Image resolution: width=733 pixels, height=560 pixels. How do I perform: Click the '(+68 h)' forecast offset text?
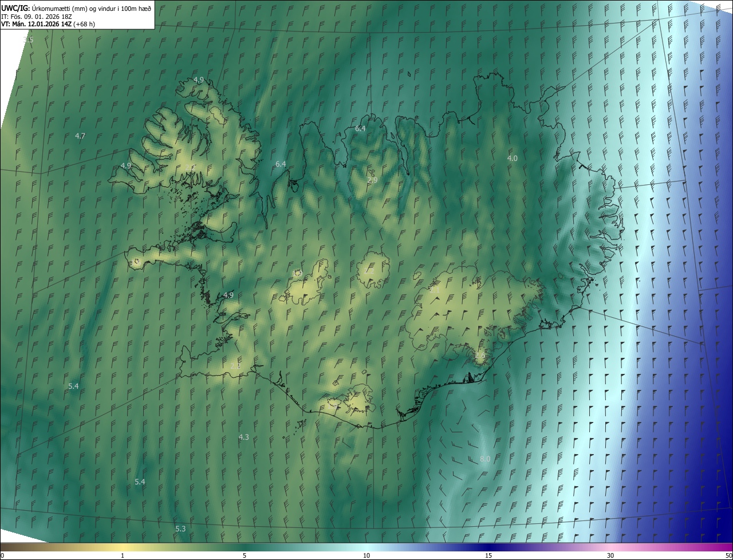pyautogui.click(x=84, y=24)
